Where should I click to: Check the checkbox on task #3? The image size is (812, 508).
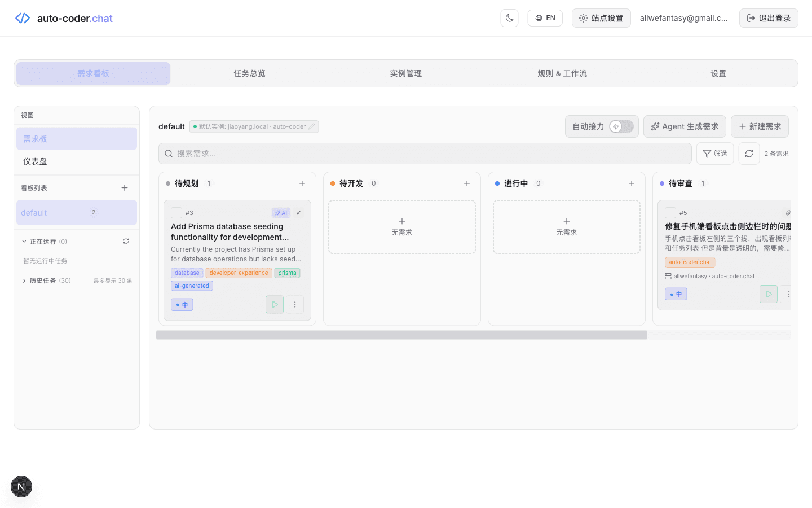(x=176, y=212)
